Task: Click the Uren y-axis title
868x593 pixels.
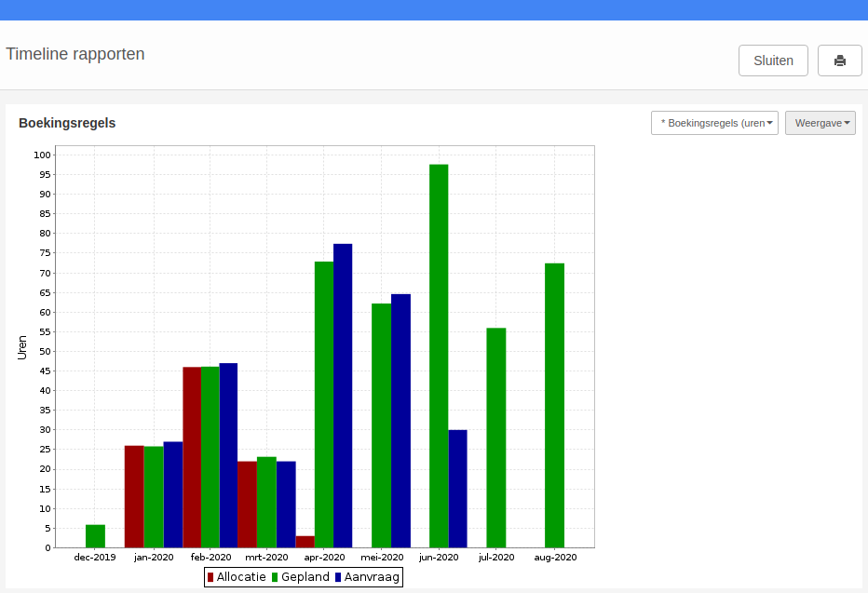Action: coord(22,347)
